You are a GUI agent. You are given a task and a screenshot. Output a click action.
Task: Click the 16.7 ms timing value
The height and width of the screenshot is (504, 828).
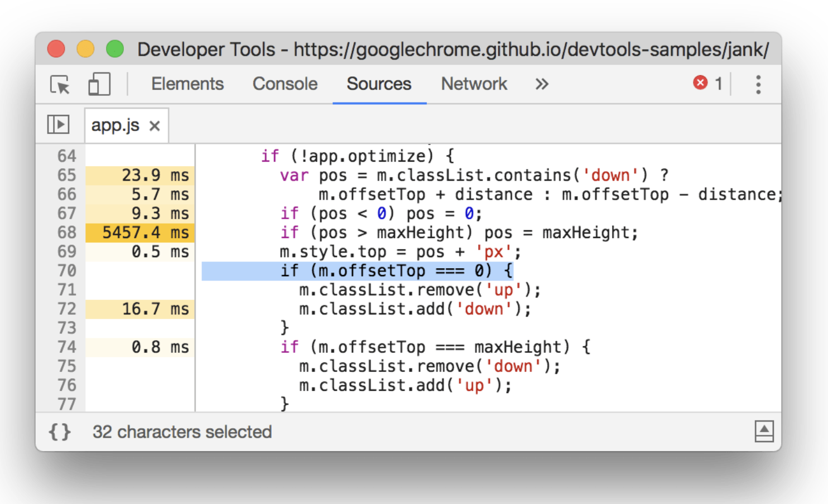click(156, 309)
